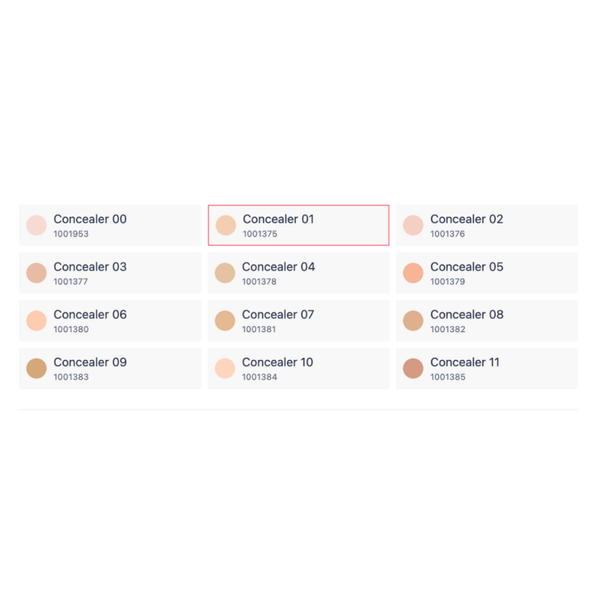Pick the Concealer 02 color swatch
Viewport: 600px width, 600px height.
tap(413, 225)
